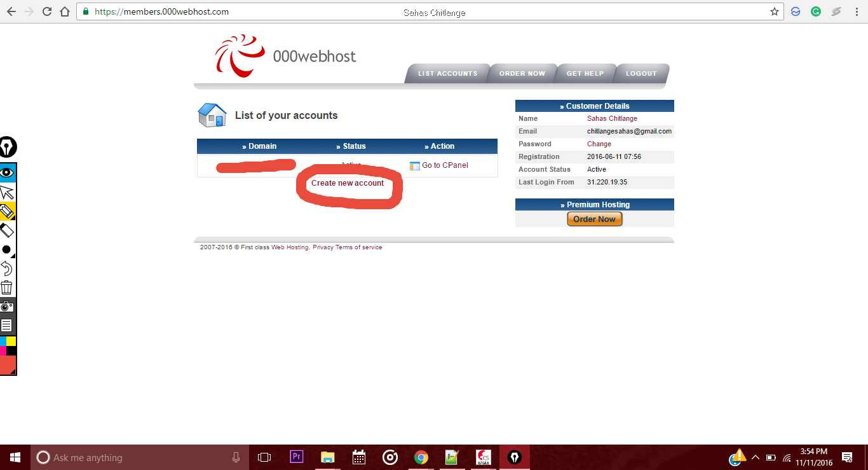Click the browser address bar URL
Image resolution: width=868 pixels, height=470 pixels.
(161, 11)
